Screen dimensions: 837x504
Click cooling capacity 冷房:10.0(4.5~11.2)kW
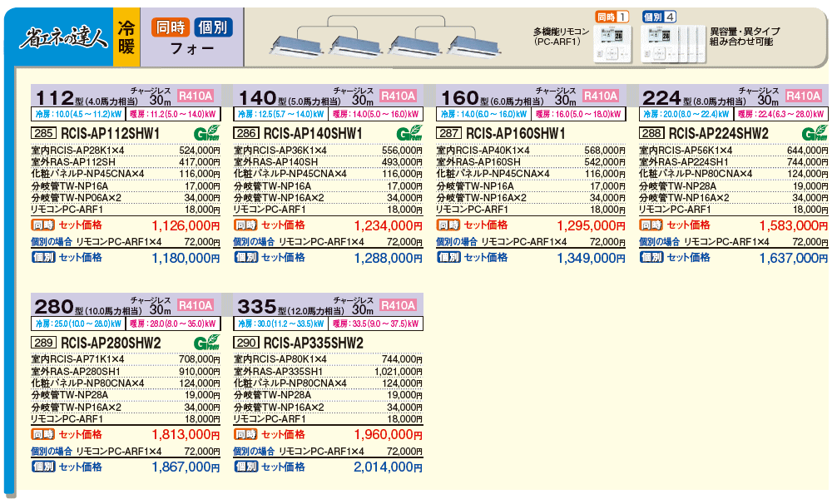(78, 114)
